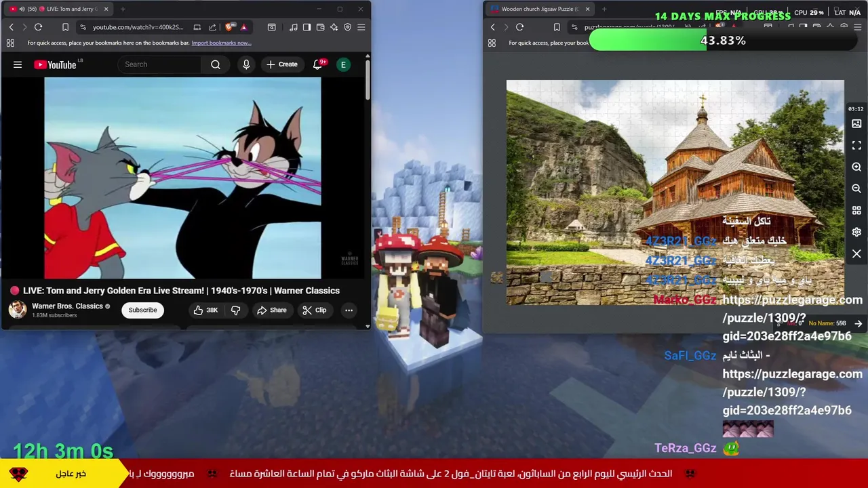The width and height of the screenshot is (868, 488).
Task: Click the YouTube Create button
Action: 282,64
